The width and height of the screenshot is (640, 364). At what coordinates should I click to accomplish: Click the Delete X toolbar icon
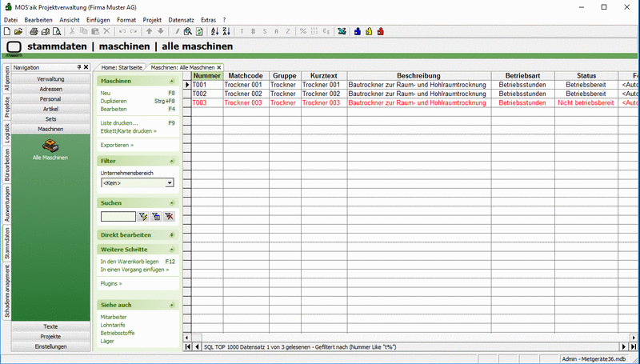[106, 31]
